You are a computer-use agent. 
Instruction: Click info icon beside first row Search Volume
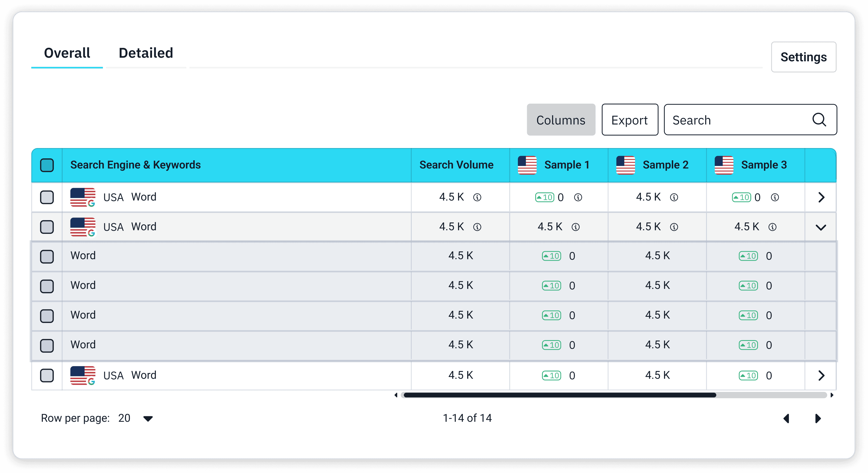coord(477,197)
